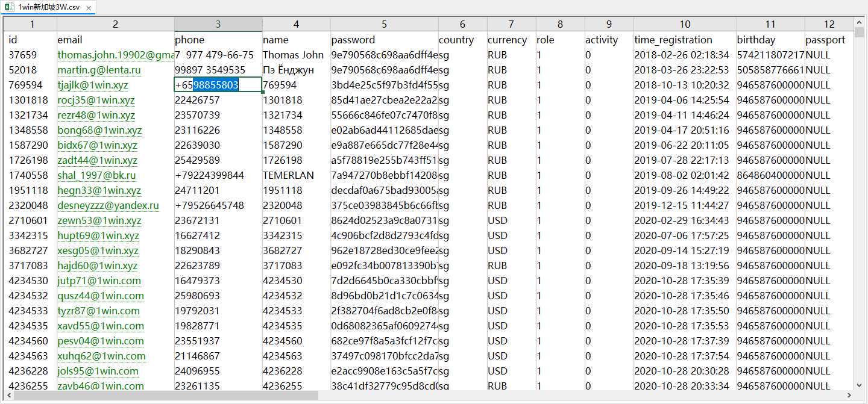Select column header 6
The width and height of the screenshot is (868, 404).
pyautogui.click(x=462, y=25)
